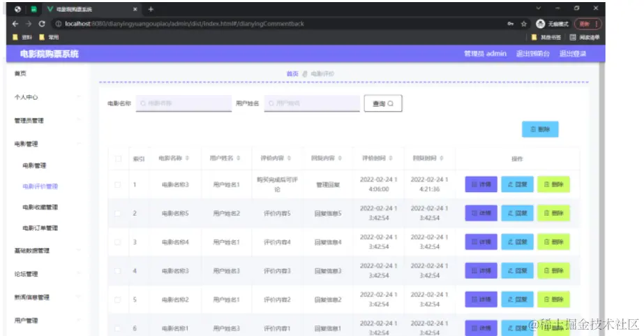The width and height of the screenshot is (644, 336).
Task: Click 退出登录 to log out
Action: (573, 54)
